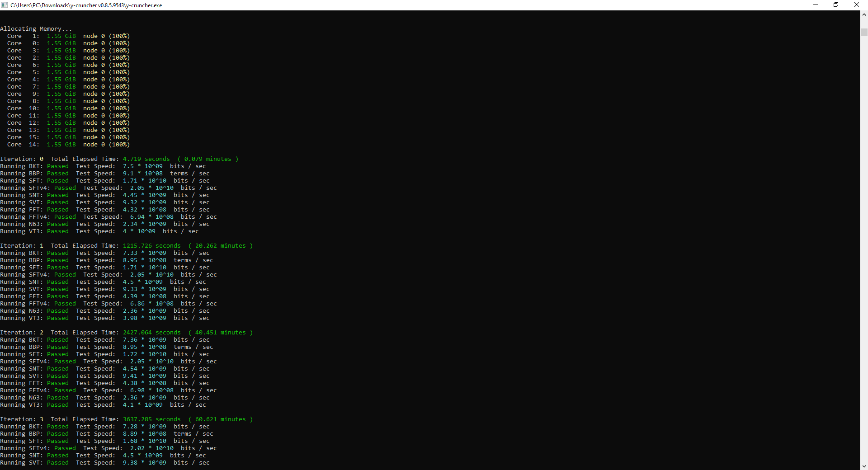This screenshot has height=470, width=868.
Task: Click the 'Core 15:' memory allocation row
Action: (x=69, y=137)
